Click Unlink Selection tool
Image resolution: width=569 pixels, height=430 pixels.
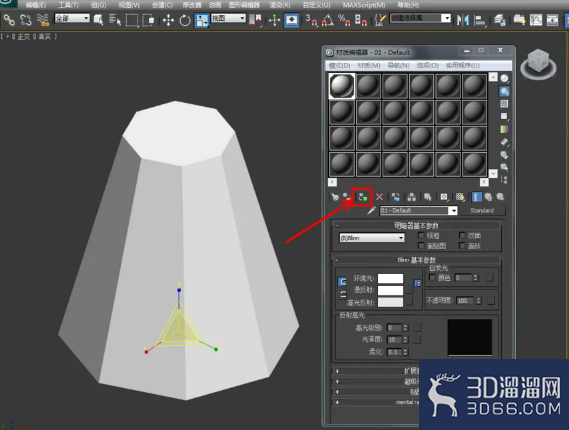point(26,20)
